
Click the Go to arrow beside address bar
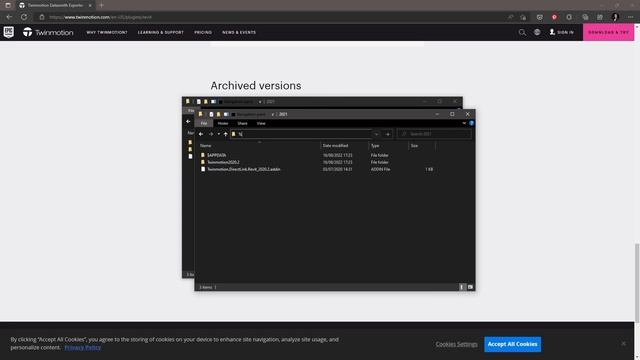tap(388, 134)
